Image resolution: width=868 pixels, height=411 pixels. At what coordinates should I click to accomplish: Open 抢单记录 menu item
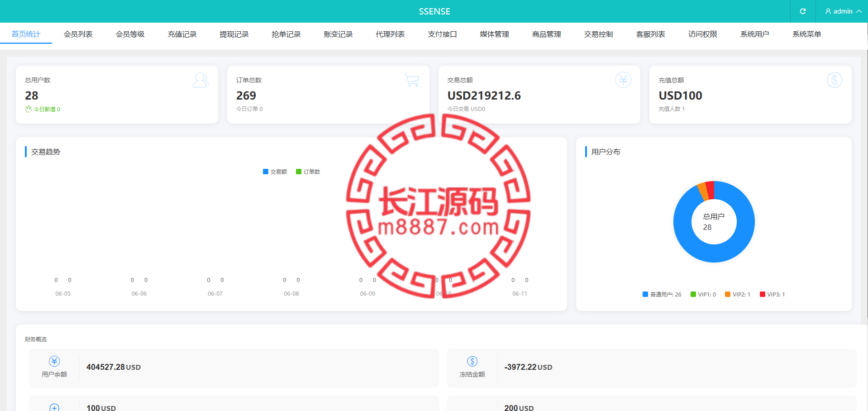click(286, 34)
